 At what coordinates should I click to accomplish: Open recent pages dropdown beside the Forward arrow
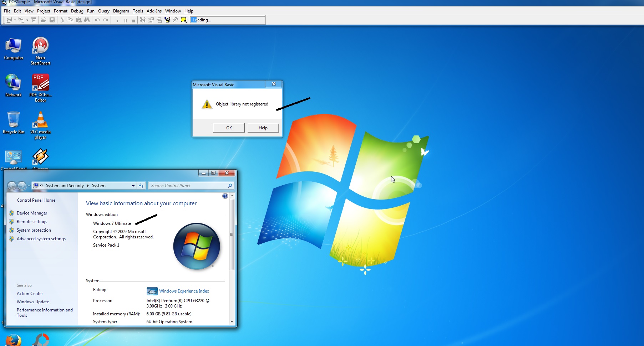(29, 186)
